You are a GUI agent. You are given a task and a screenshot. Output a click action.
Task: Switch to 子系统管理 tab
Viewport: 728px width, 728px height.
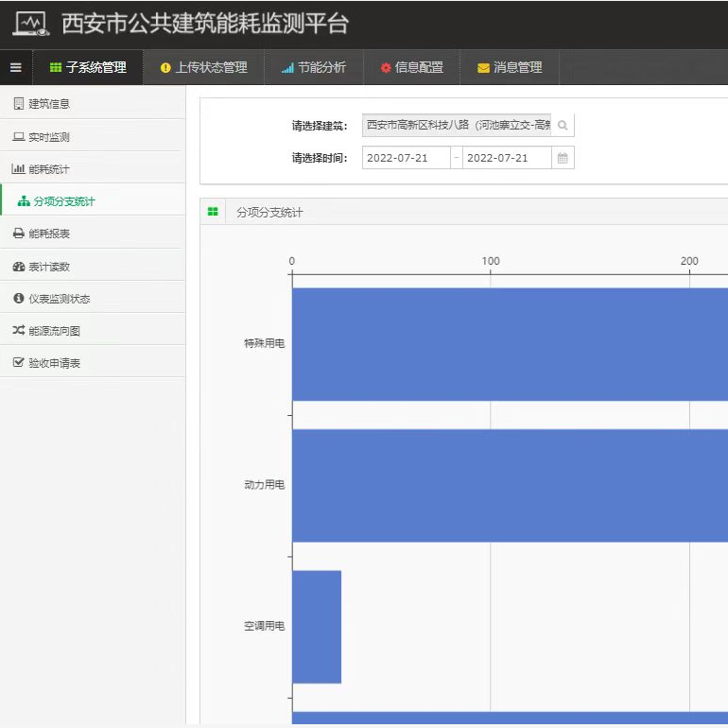point(88,67)
